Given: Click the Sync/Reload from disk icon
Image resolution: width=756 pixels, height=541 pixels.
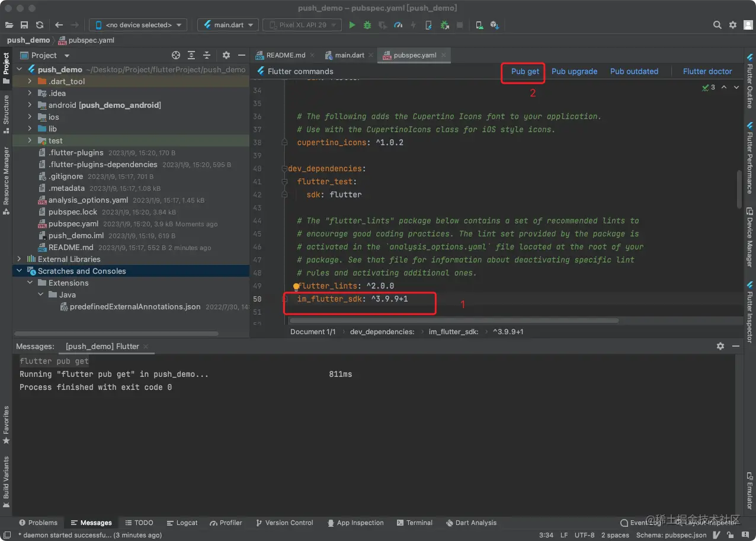Looking at the screenshot, I should (x=40, y=25).
